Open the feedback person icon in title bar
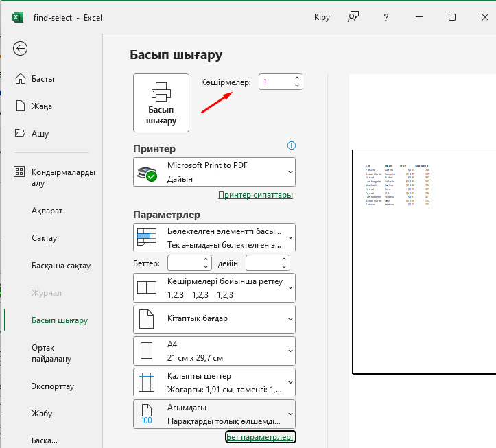Viewport: 496px width, 448px height. [353, 17]
